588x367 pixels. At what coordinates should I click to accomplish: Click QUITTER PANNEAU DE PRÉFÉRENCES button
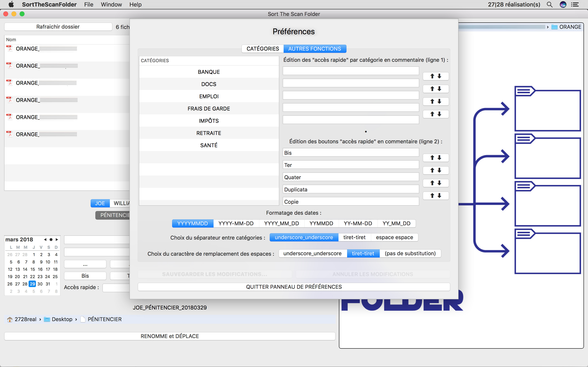(294, 287)
